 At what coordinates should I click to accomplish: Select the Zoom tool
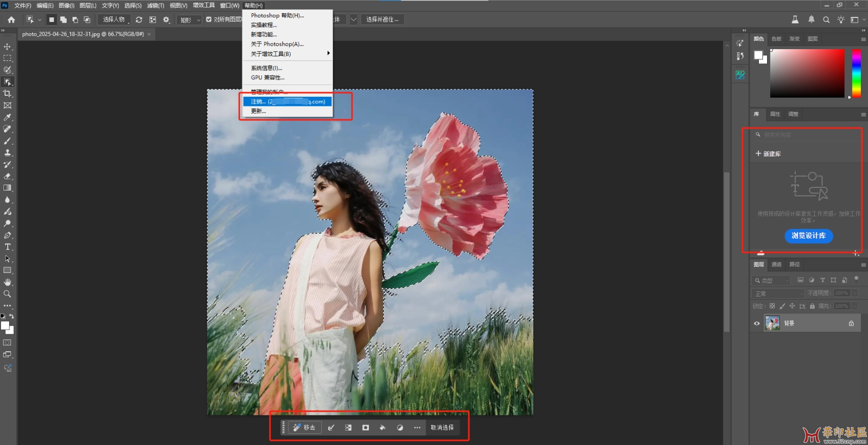(x=7, y=294)
